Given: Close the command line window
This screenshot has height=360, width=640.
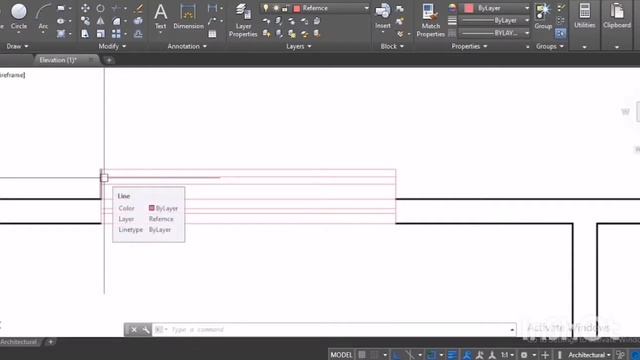Looking at the screenshot, I should [133, 329].
